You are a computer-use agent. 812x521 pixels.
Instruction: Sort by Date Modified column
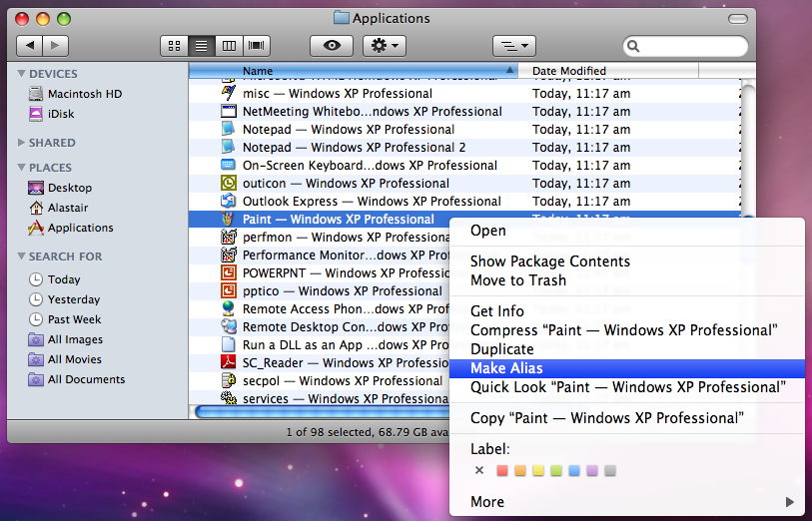[x=608, y=70]
